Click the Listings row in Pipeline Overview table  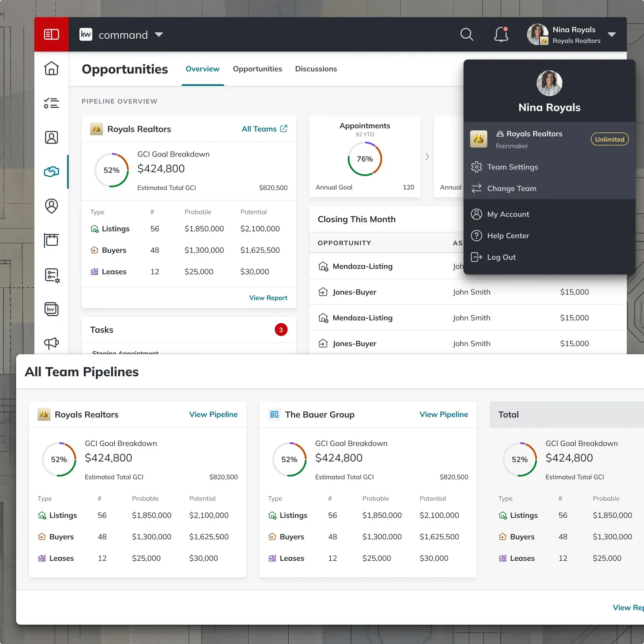[x=189, y=229]
